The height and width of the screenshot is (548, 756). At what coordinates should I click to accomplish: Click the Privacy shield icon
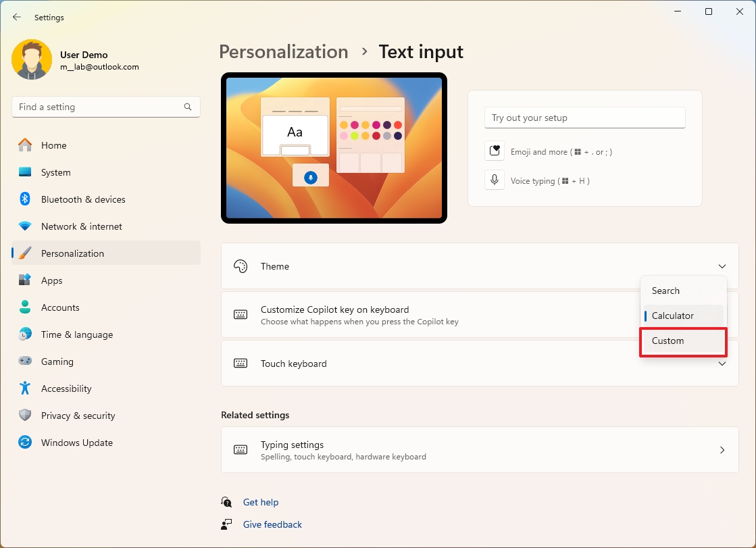pyautogui.click(x=25, y=415)
